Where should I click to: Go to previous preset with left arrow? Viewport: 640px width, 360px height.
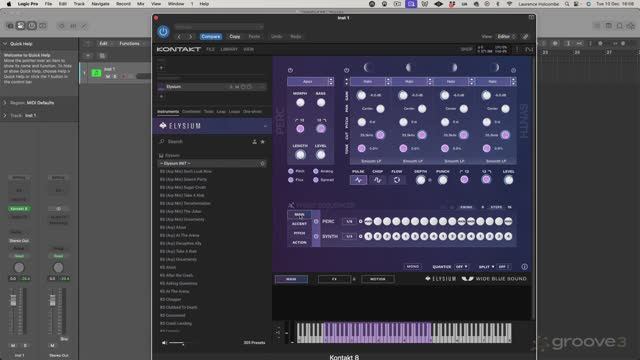click(179, 37)
